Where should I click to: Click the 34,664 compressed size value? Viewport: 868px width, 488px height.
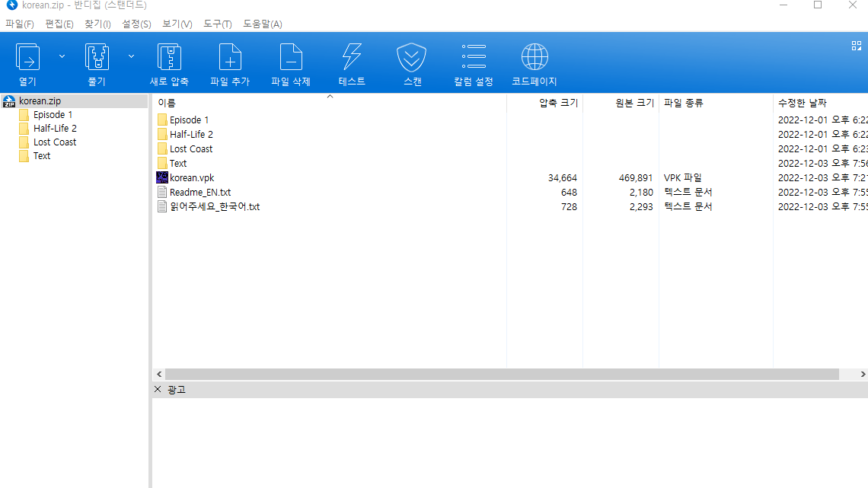point(563,177)
